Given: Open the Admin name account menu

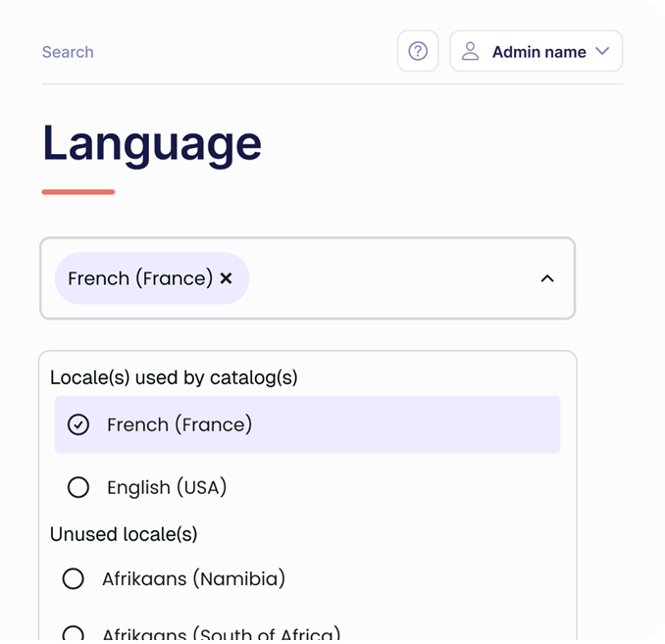Looking at the screenshot, I should 537,52.
